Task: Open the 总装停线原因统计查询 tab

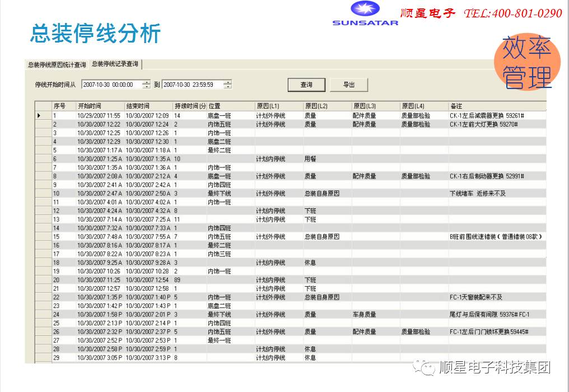Action: point(57,65)
